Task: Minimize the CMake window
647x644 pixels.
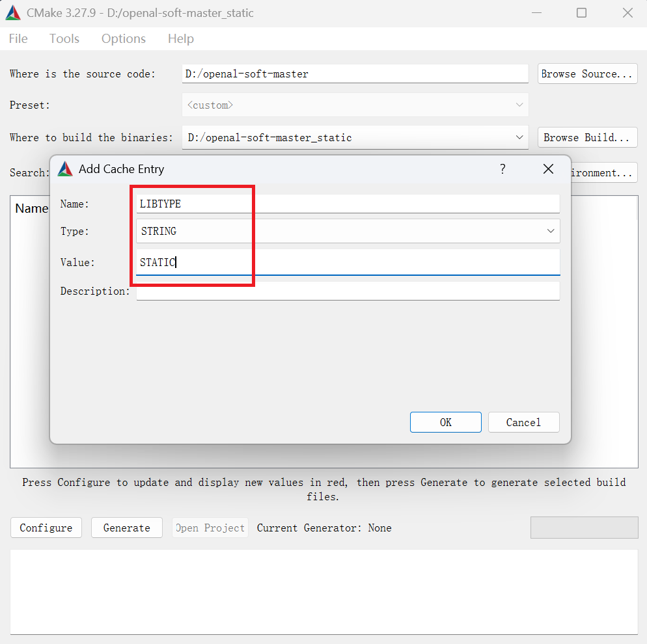Action: click(536, 13)
